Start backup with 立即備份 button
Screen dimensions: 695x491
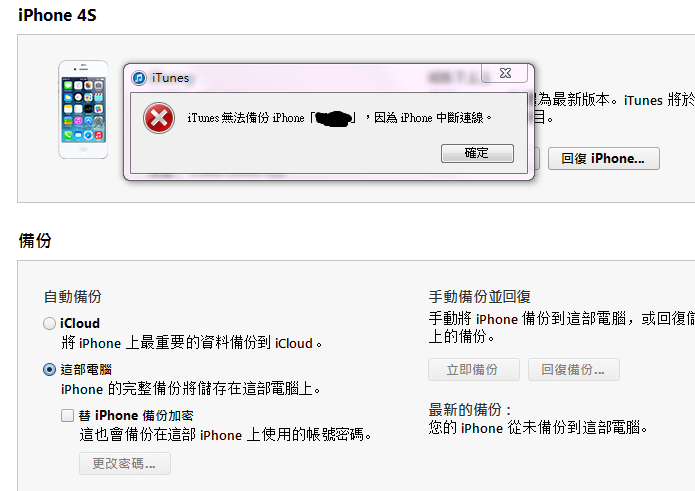click(x=474, y=370)
